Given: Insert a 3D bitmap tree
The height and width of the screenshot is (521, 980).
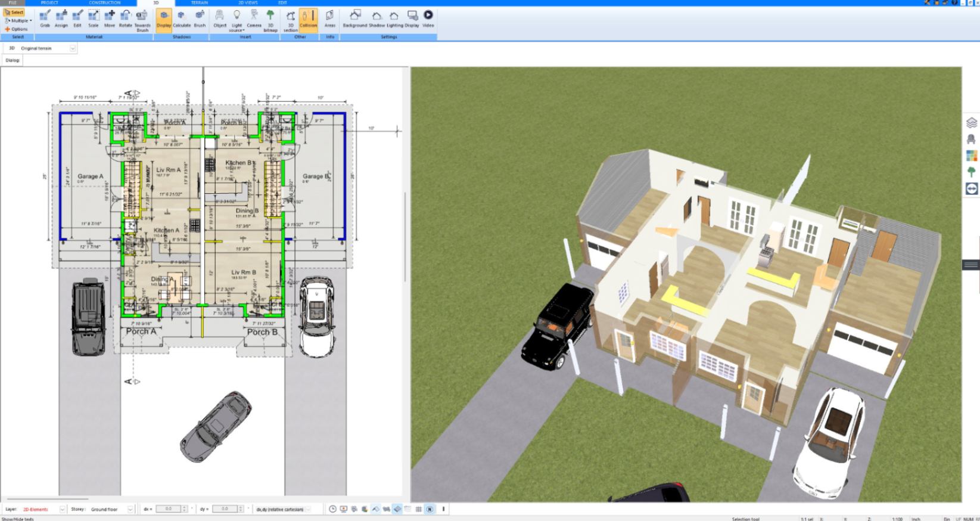Looking at the screenshot, I should click(x=270, y=21).
